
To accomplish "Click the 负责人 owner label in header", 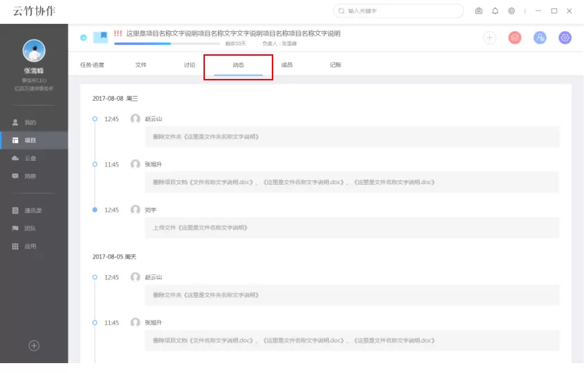I will (x=280, y=44).
